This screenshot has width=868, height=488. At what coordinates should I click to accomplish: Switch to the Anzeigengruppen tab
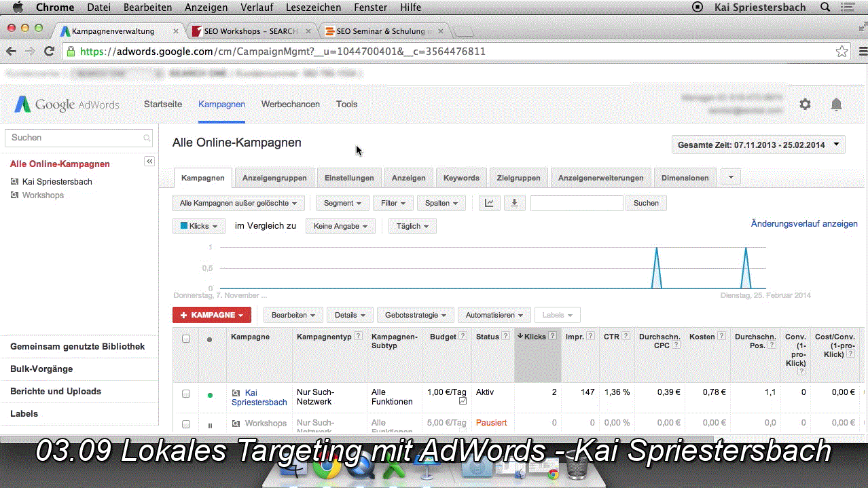(274, 178)
